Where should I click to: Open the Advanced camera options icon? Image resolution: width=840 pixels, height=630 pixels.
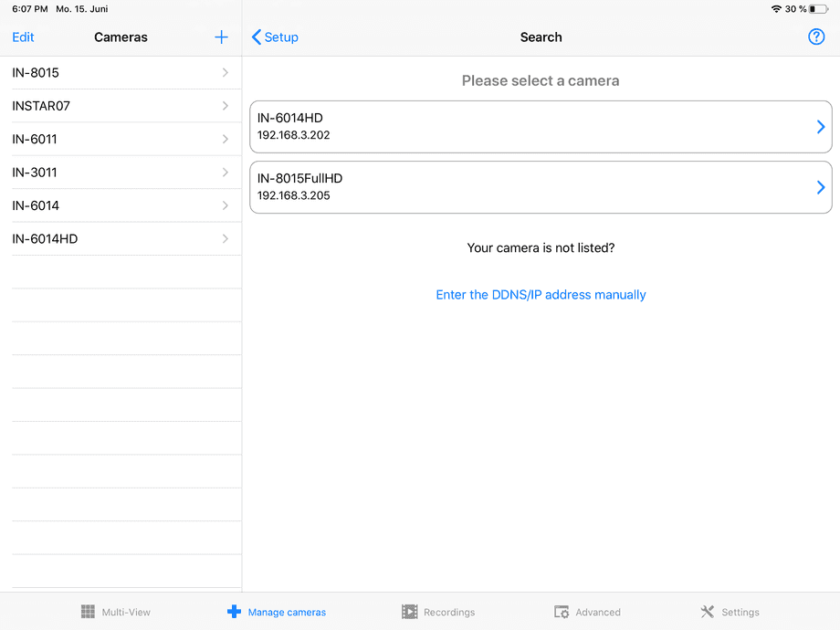[x=561, y=612]
